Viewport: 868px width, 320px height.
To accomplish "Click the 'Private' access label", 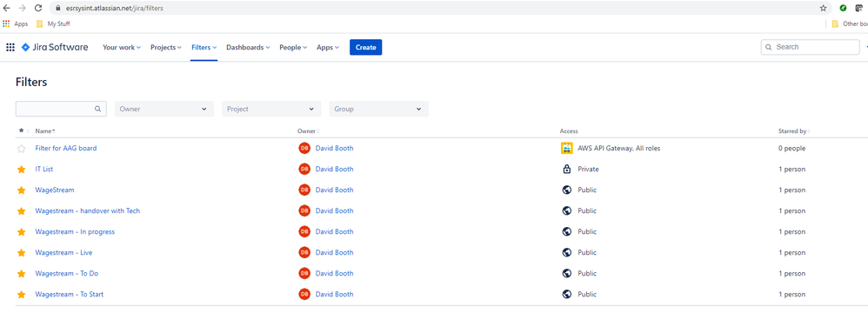I will (x=589, y=169).
